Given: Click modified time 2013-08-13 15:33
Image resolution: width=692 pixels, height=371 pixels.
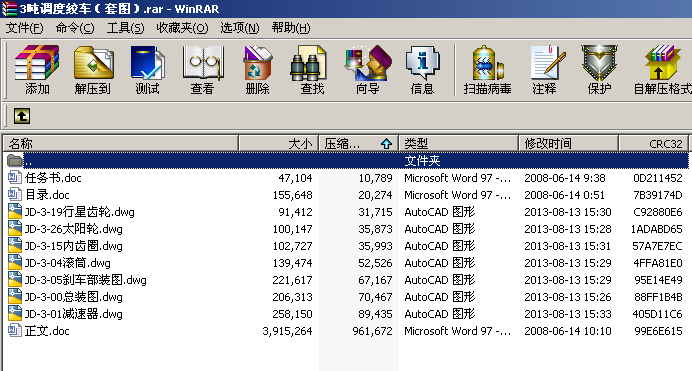Looking at the screenshot, I should pos(568,314).
